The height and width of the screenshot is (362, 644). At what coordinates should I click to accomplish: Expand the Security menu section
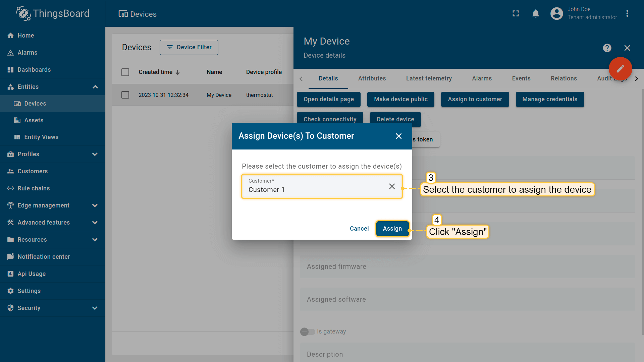95,308
